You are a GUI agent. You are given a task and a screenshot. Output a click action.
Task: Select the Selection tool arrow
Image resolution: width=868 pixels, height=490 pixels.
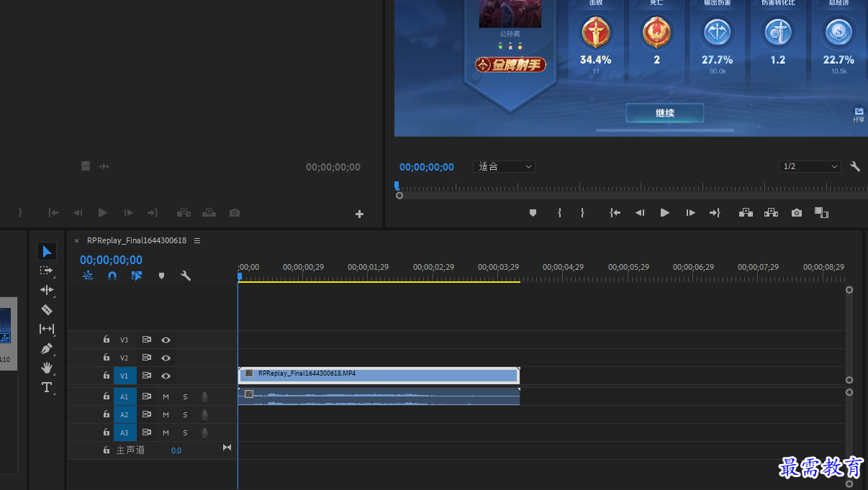pos(47,251)
